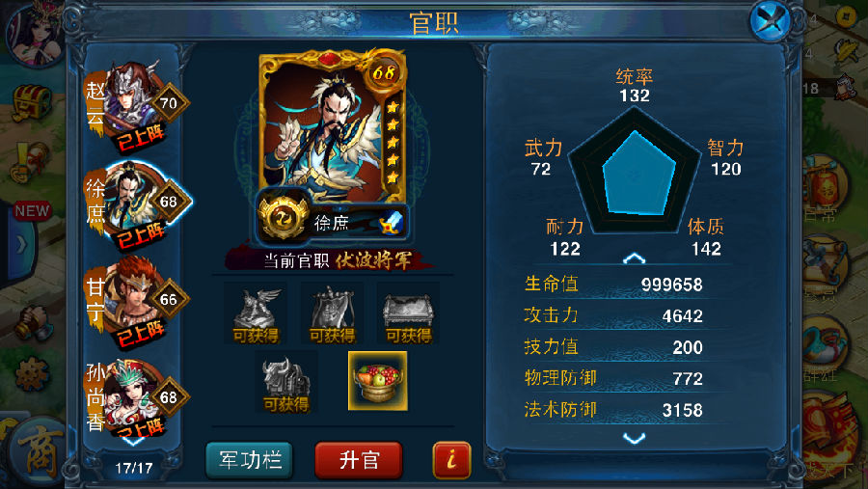
Task: Tap the 徐庶 large portrait card
Action: [x=334, y=127]
